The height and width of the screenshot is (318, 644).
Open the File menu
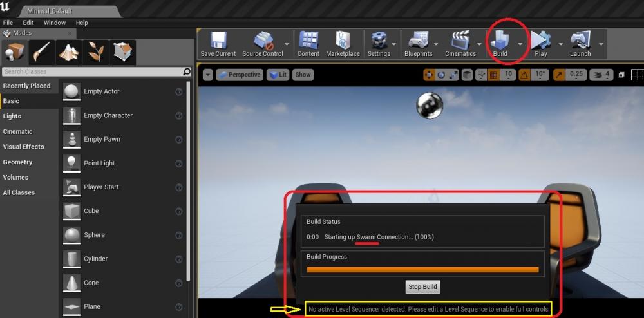pos(8,23)
